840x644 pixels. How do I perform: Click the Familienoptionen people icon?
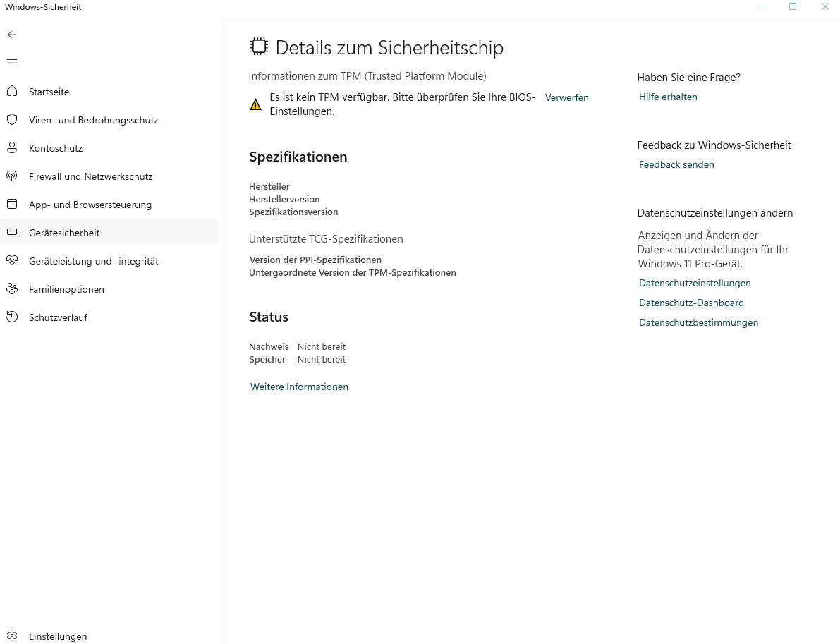pos(12,289)
